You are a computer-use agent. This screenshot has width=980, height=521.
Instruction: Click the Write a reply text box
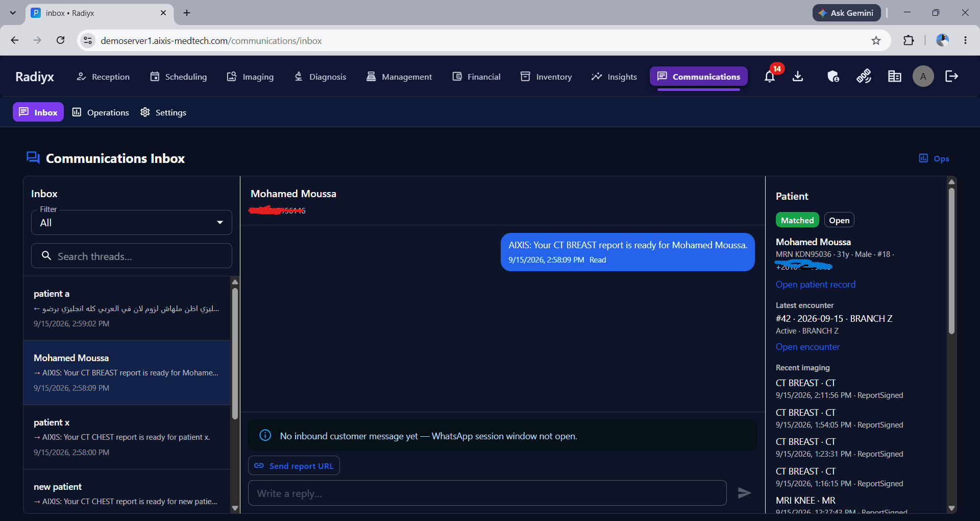[x=487, y=493]
